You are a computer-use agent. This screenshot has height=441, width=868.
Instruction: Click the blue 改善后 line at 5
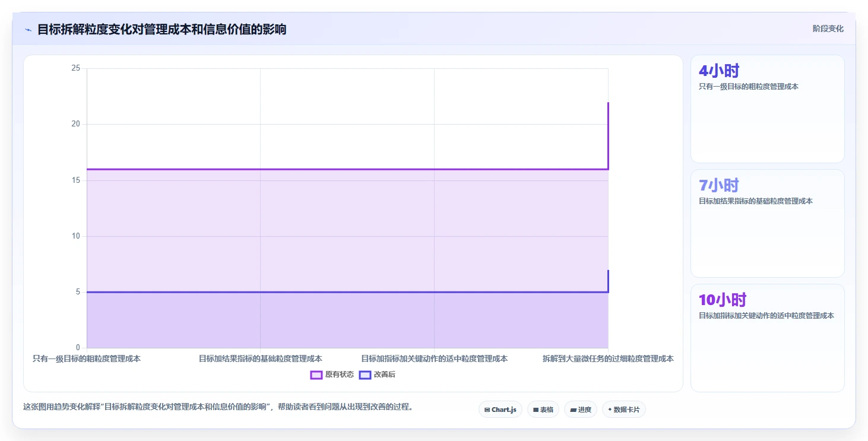(x=347, y=292)
